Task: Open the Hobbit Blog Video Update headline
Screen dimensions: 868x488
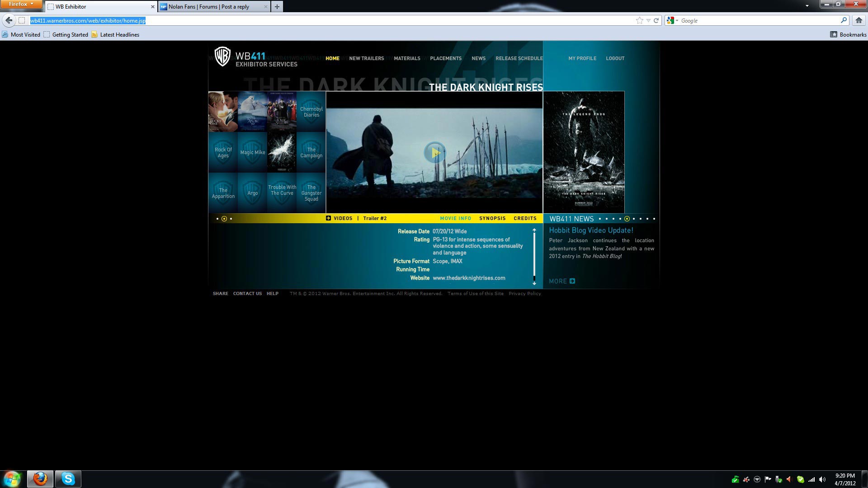Action: point(591,230)
